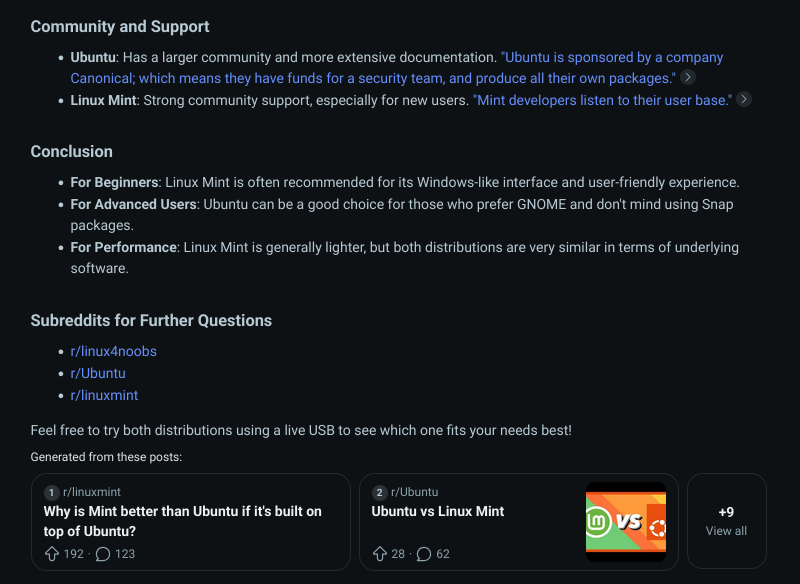Viewport: 800px width, 584px height.
Task: Click upvote arrow on Ubuntu vs Mint post
Action: click(380, 554)
